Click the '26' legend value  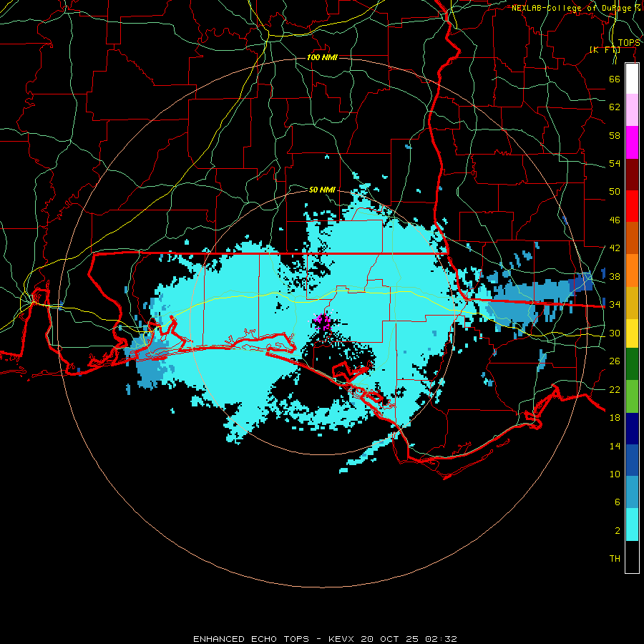[615, 361]
